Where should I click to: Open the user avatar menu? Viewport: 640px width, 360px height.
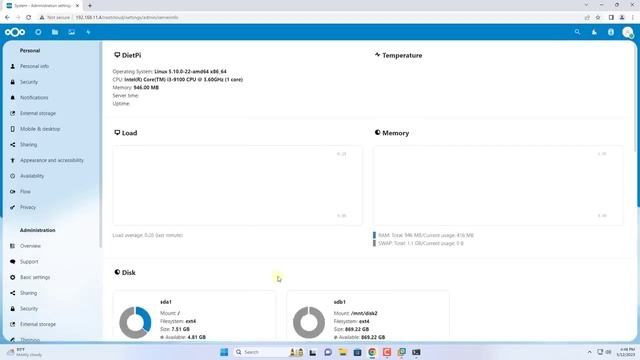pos(628,32)
